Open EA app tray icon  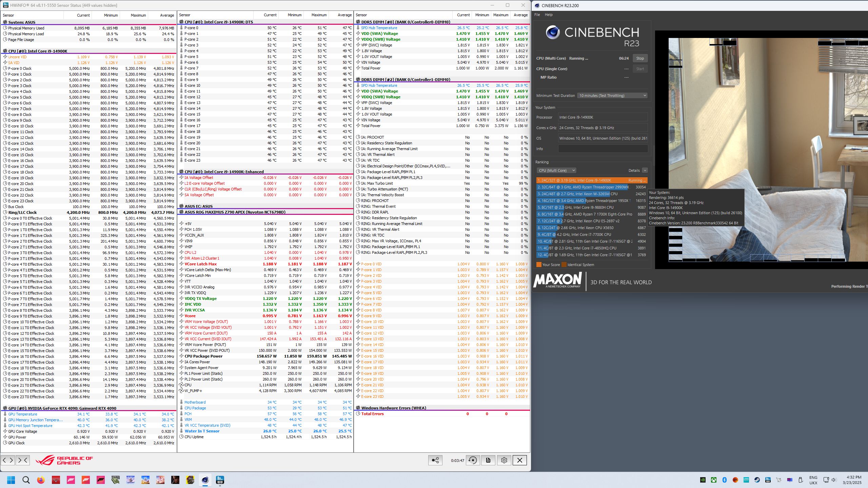tap(735, 480)
